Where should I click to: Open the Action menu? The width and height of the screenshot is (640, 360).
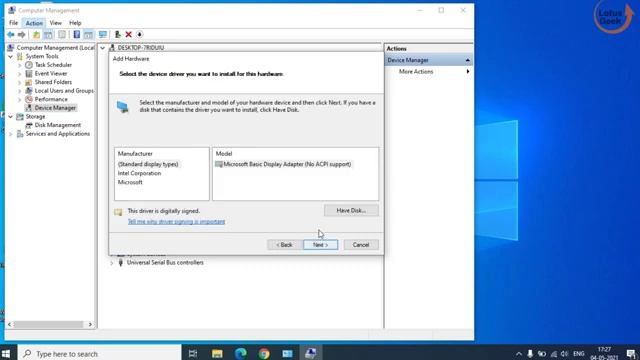click(x=34, y=23)
